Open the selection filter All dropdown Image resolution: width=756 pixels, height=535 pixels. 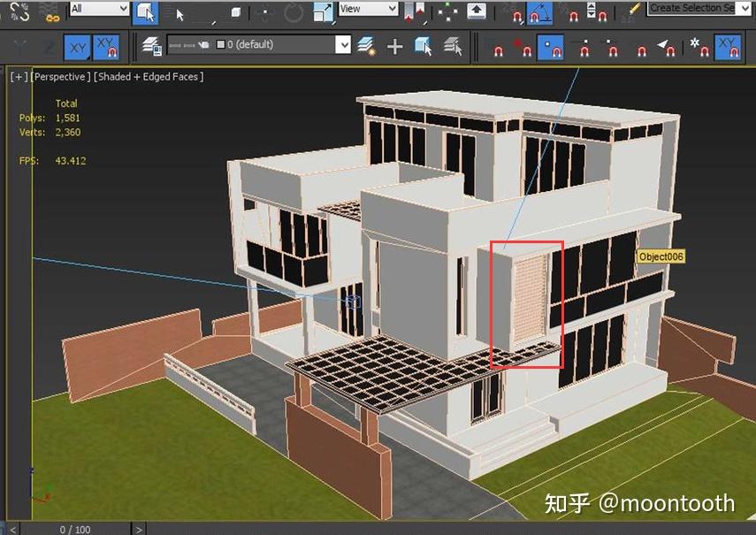pyautogui.click(x=97, y=9)
